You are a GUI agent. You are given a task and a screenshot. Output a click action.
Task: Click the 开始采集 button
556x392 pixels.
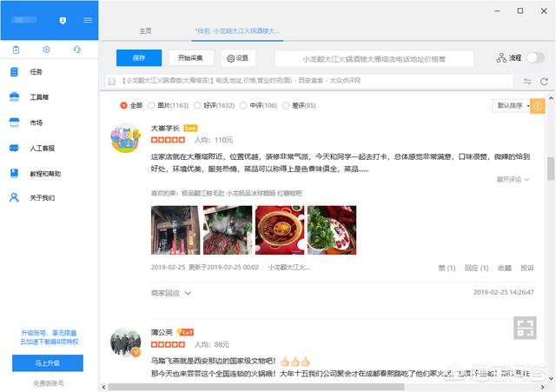(x=191, y=58)
